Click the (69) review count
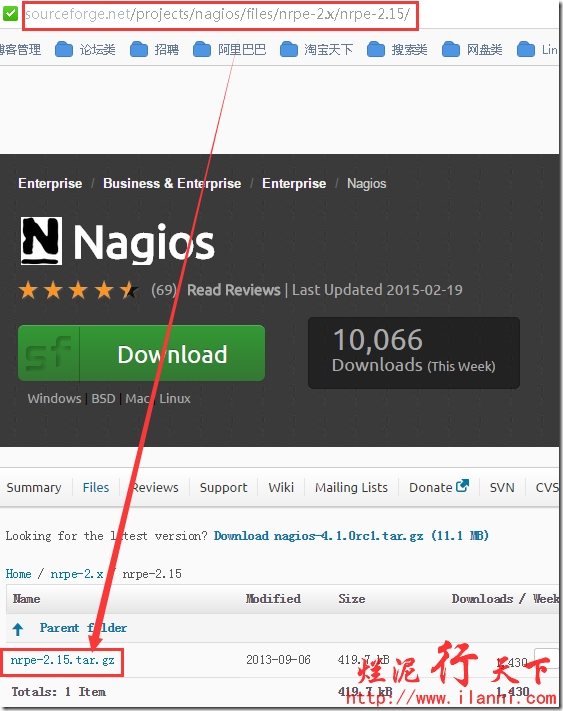Screen dimensions: 563x711 164,290
